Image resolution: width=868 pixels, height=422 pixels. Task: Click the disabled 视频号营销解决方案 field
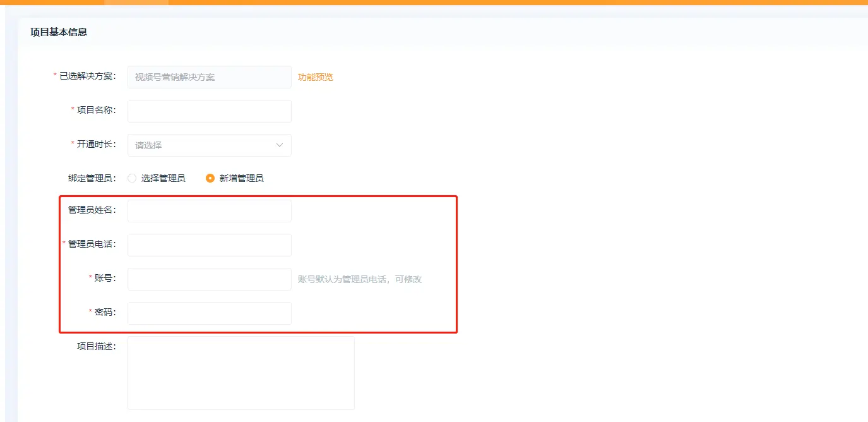coord(209,77)
